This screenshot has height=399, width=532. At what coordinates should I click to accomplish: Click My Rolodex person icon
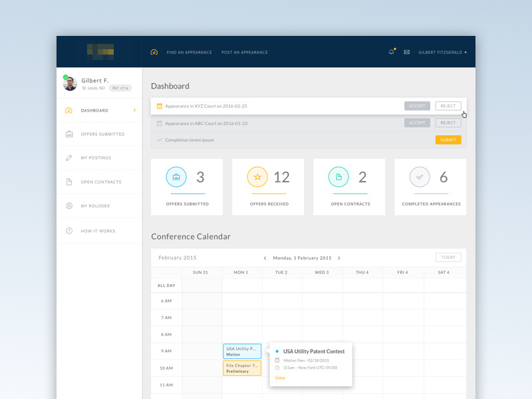click(69, 205)
